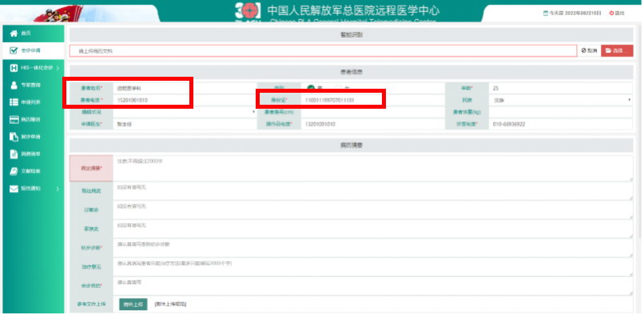This screenshot has height=315, width=644.
Task: Open HIS一体化会诊 via its H icon
Action: (x=14, y=68)
